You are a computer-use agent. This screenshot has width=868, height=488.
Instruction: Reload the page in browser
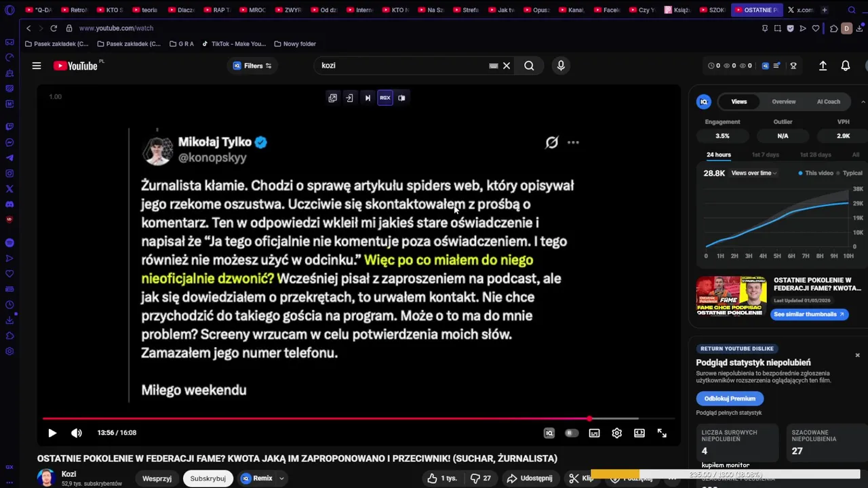[x=54, y=28]
